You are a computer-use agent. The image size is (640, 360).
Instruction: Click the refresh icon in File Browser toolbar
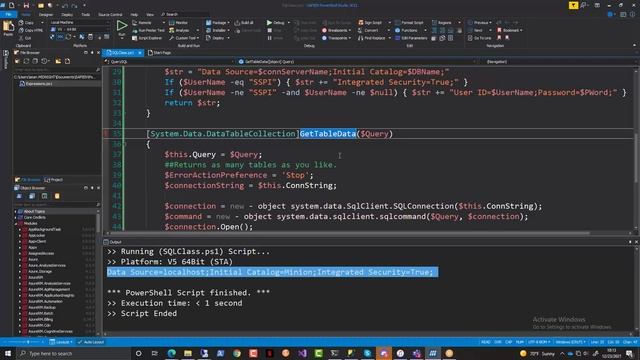26,61
